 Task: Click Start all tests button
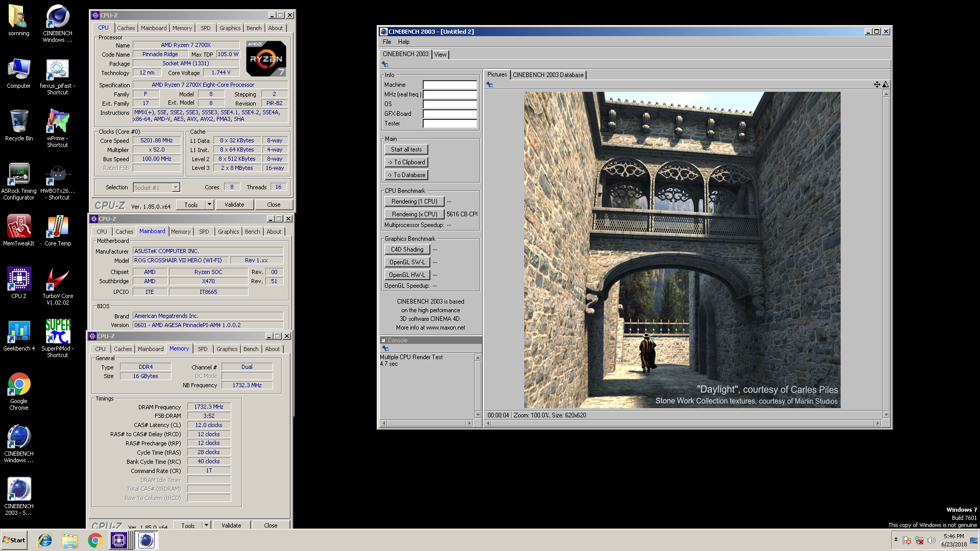(406, 149)
